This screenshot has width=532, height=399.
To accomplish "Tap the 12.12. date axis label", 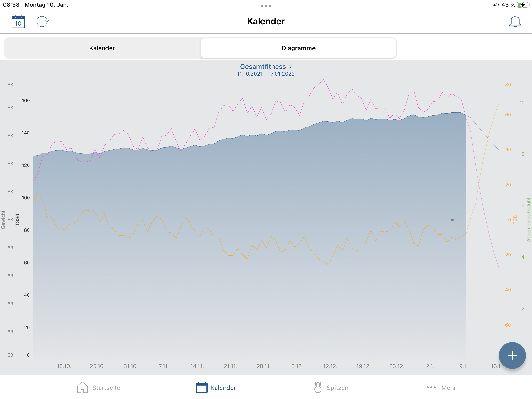I will (330, 366).
